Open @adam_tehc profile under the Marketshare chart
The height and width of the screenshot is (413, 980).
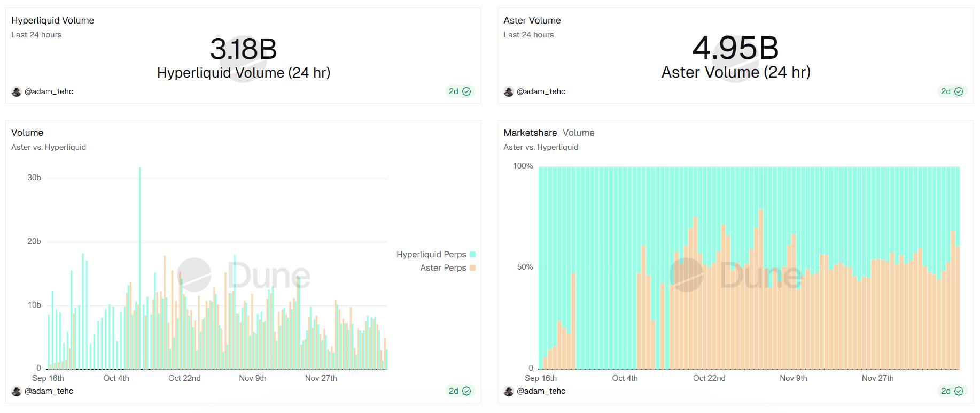pos(541,391)
